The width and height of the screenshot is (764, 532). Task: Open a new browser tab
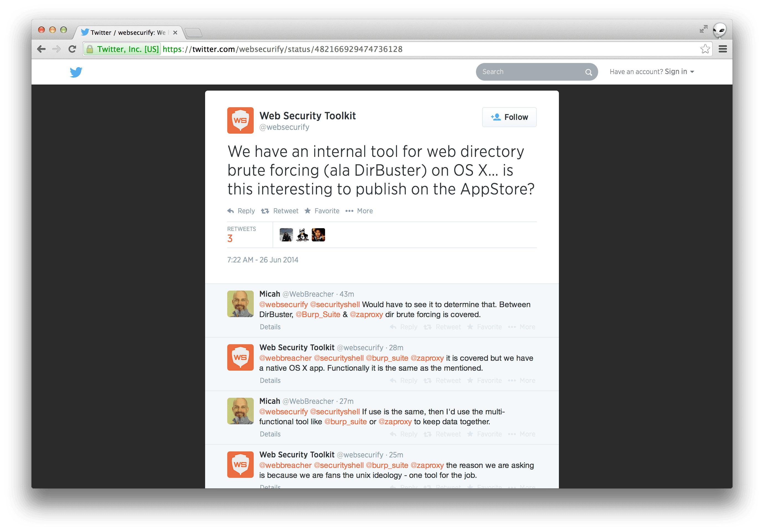193,33
